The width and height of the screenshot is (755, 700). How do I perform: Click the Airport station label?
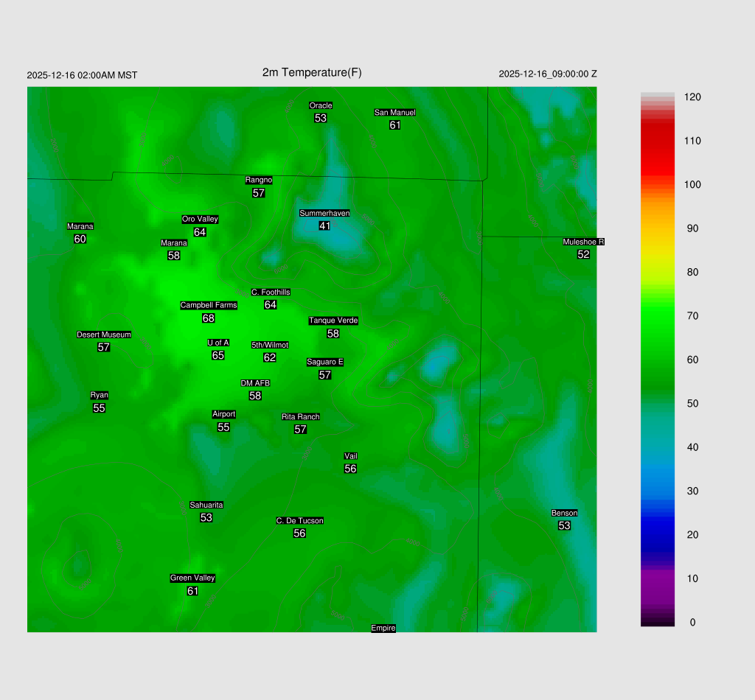pyautogui.click(x=223, y=414)
